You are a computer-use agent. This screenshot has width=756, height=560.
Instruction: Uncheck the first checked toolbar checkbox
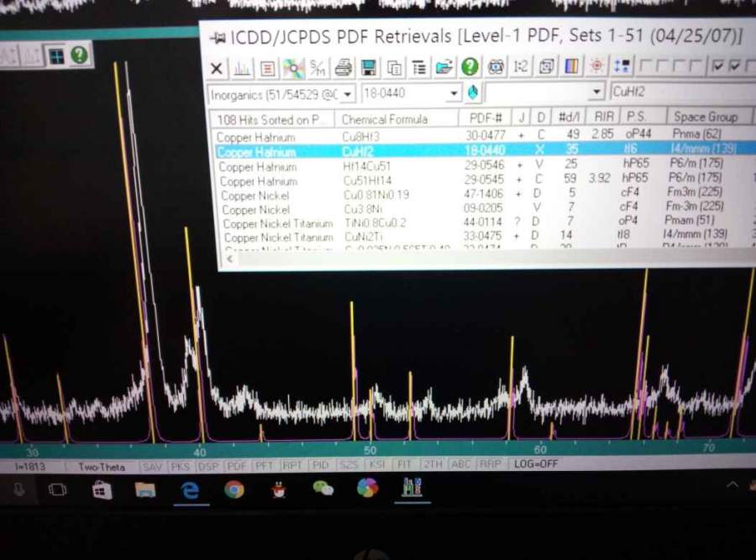pos(717,65)
